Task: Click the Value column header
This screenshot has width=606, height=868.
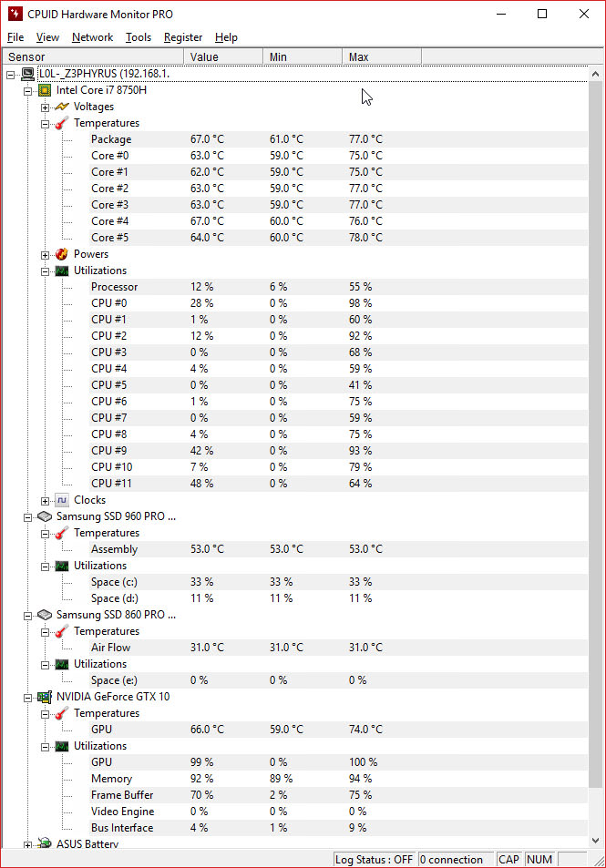Action: click(223, 56)
